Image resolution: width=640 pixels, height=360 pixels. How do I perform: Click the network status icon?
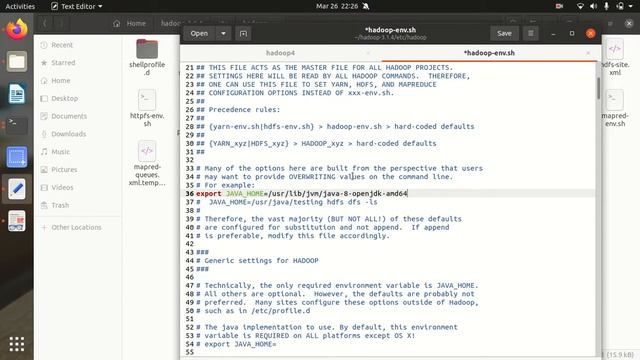580,6
